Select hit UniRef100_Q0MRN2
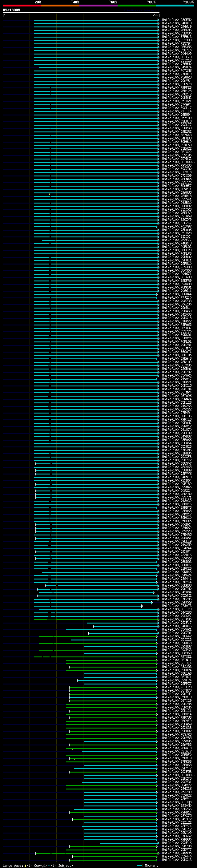The height and width of the screenshot is (868, 197). pos(177,98)
